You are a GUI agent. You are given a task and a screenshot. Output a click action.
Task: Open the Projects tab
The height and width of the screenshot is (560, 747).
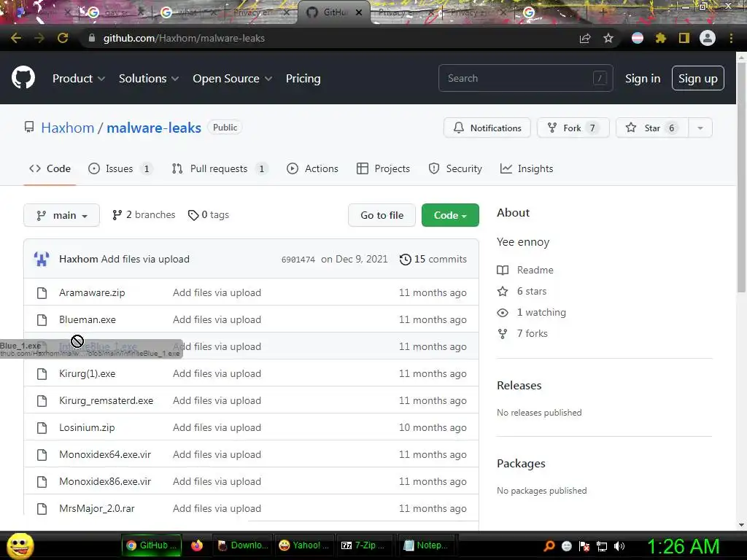383,168
